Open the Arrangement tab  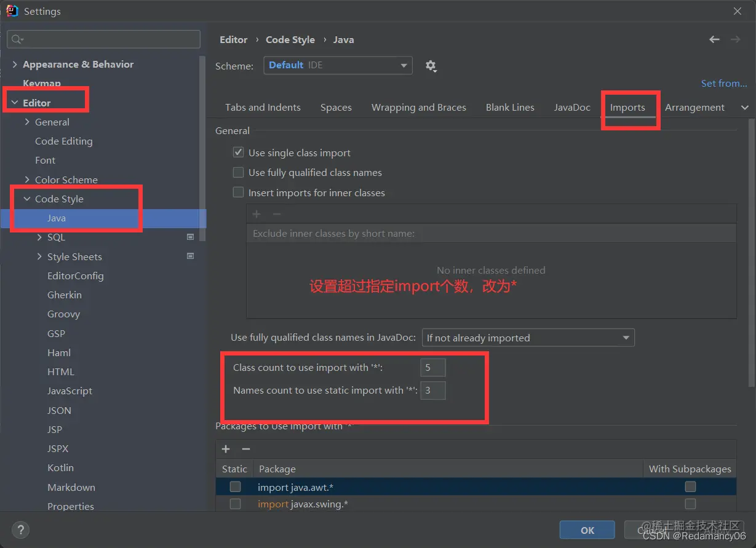[694, 108]
